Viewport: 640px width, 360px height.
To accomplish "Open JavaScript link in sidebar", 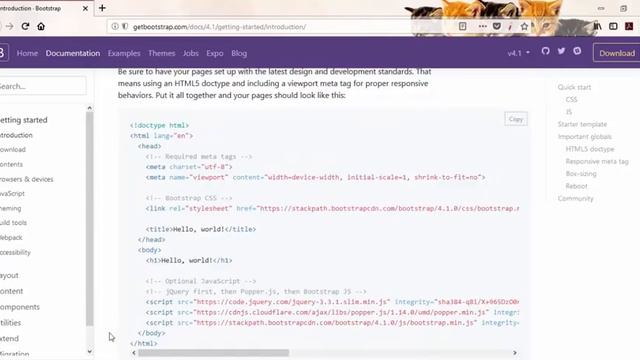I will [12, 193].
